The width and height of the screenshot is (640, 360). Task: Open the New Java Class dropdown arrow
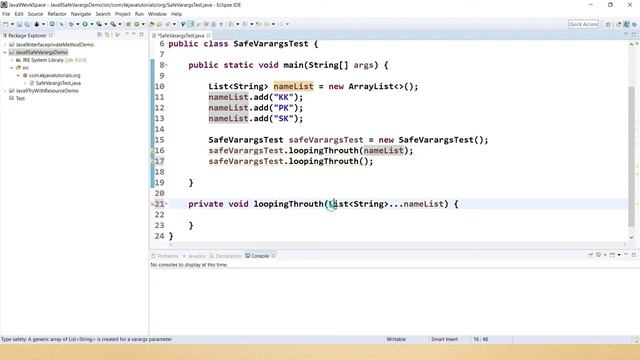(x=143, y=24)
